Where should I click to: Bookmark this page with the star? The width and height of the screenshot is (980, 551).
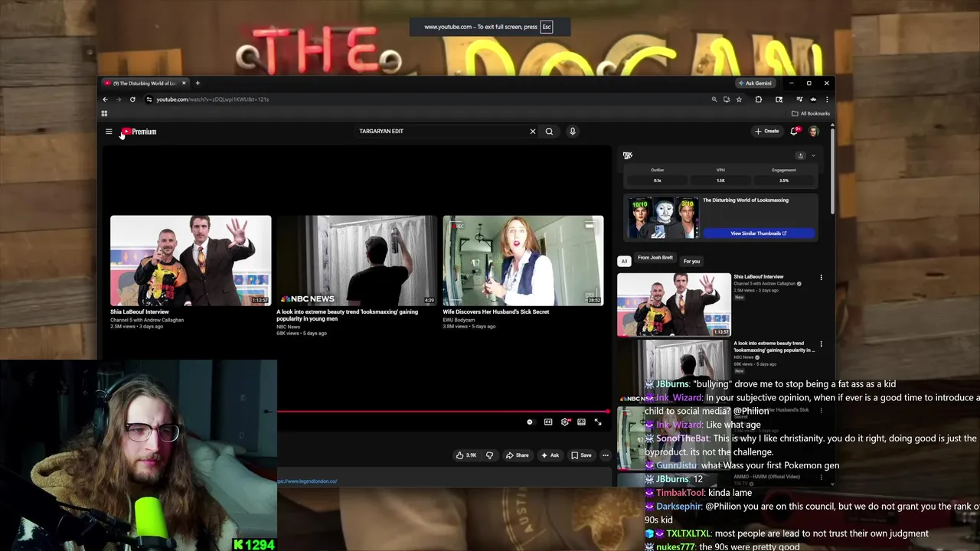[739, 99]
